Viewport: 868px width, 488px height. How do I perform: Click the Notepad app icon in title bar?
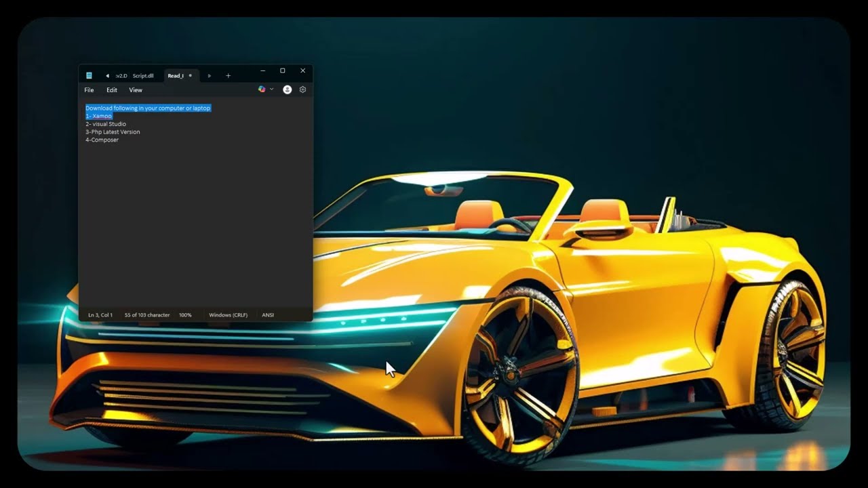(x=89, y=76)
